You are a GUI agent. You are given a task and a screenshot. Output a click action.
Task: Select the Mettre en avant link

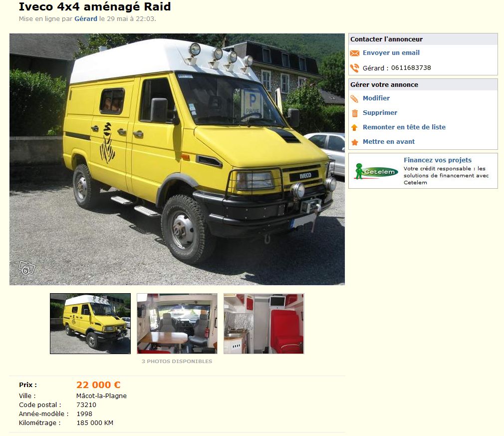[389, 141]
